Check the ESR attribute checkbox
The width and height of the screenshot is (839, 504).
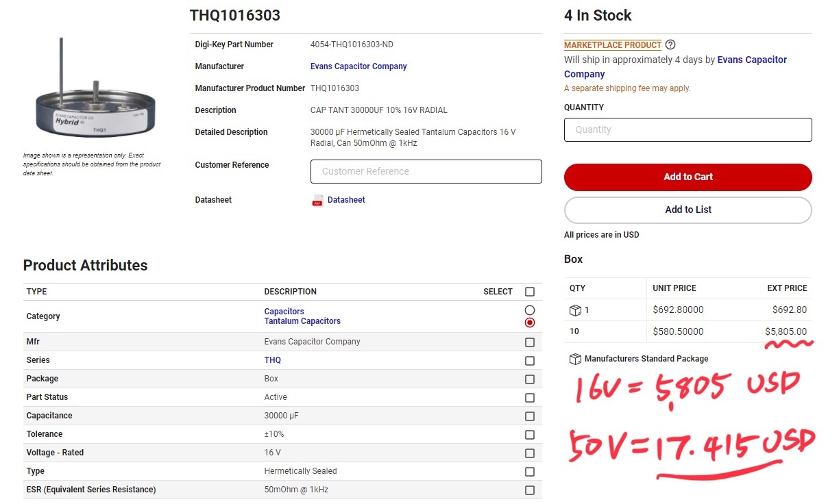point(529,490)
